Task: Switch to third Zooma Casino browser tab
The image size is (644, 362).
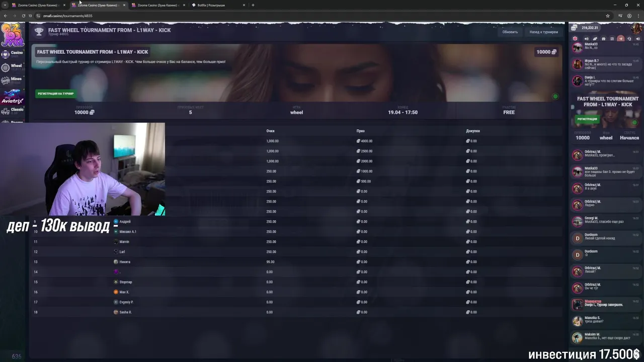Action: [x=158, y=5]
